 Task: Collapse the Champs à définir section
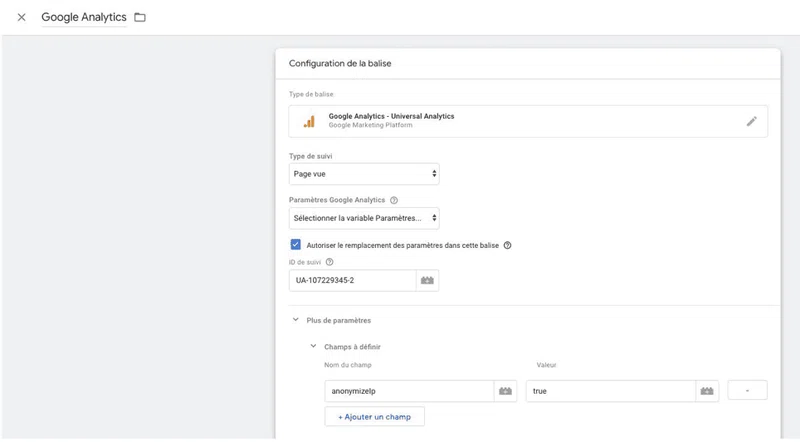[313, 347]
